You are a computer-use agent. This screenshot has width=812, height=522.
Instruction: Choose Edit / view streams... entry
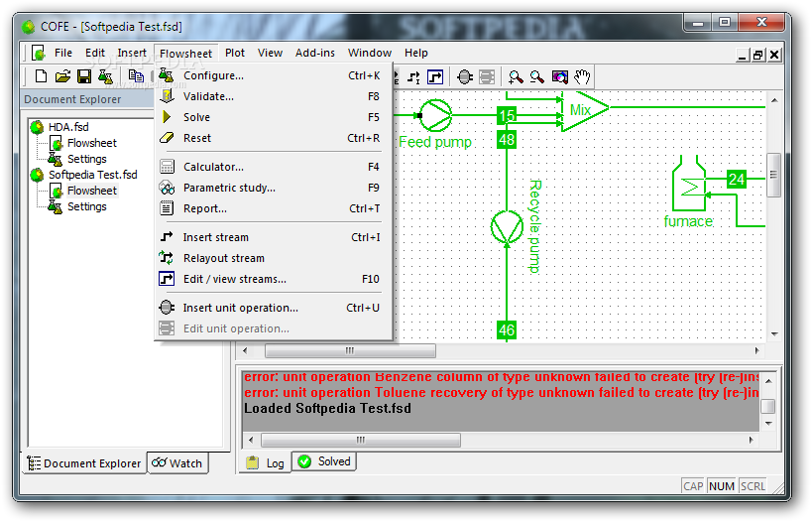(273, 279)
